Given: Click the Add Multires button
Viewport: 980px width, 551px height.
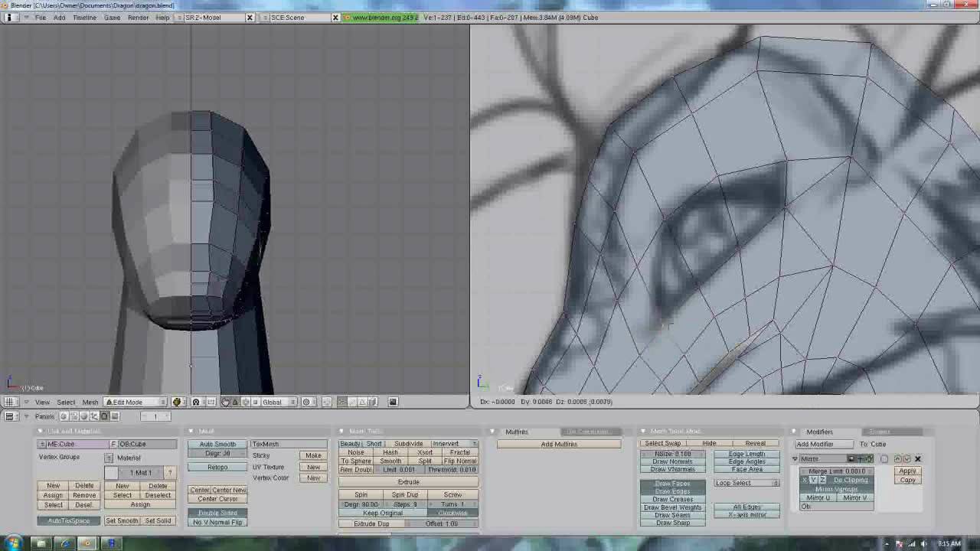Looking at the screenshot, I should 559,444.
